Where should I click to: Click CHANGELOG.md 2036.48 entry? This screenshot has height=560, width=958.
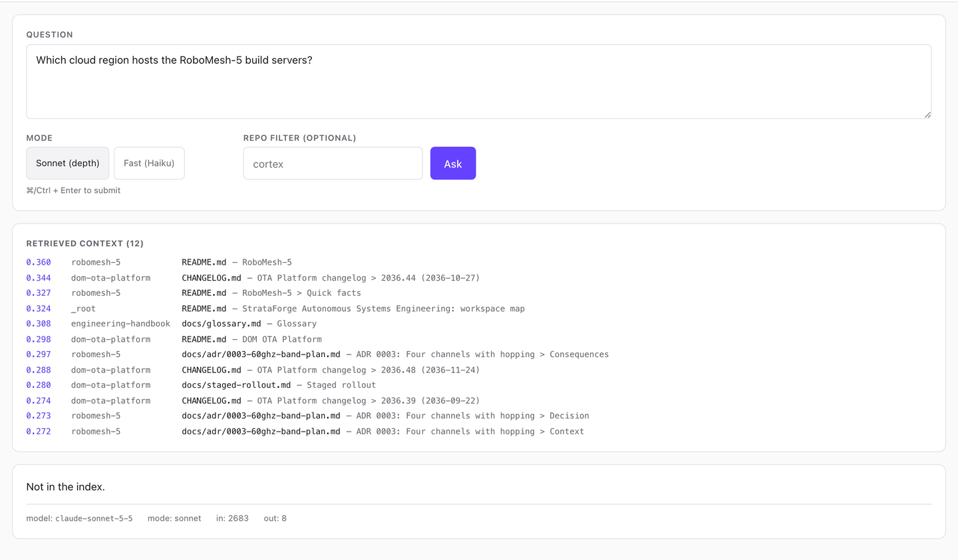[331, 370]
